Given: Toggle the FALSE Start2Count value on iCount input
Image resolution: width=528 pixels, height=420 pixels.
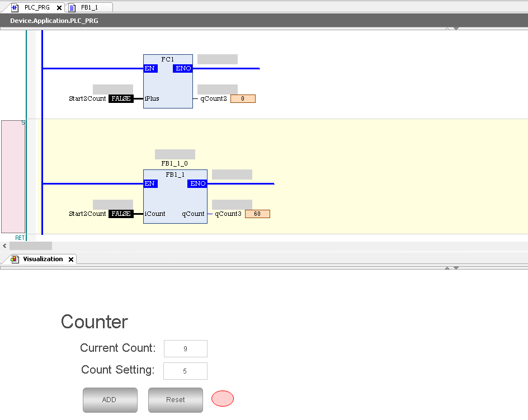Looking at the screenshot, I should [121, 213].
